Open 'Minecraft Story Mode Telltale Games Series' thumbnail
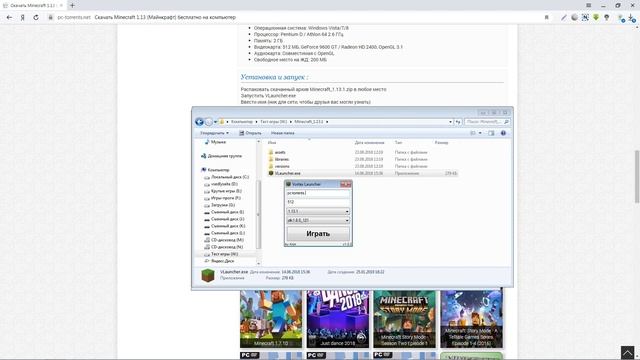 [x=471, y=319]
